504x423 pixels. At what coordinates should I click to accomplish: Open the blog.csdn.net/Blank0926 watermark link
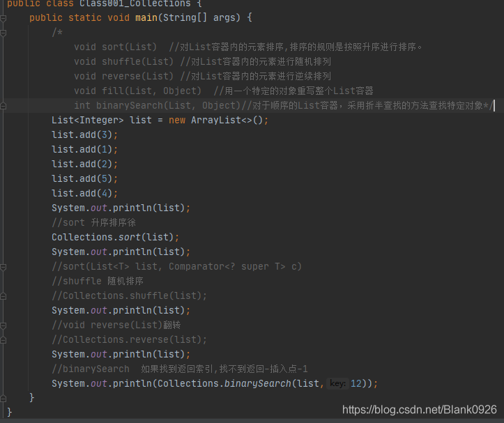(419, 410)
